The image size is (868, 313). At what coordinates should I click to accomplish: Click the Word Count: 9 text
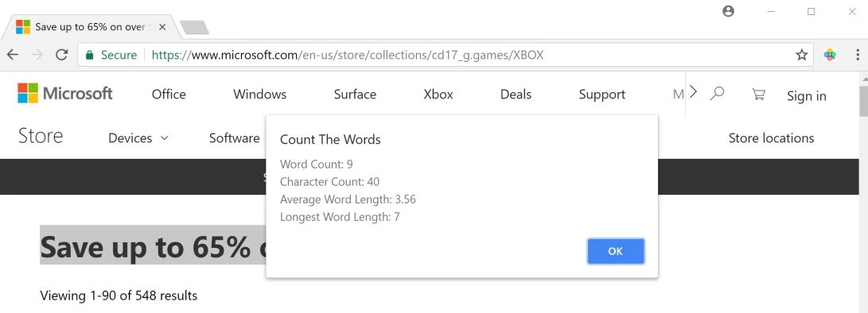tap(317, 164)
